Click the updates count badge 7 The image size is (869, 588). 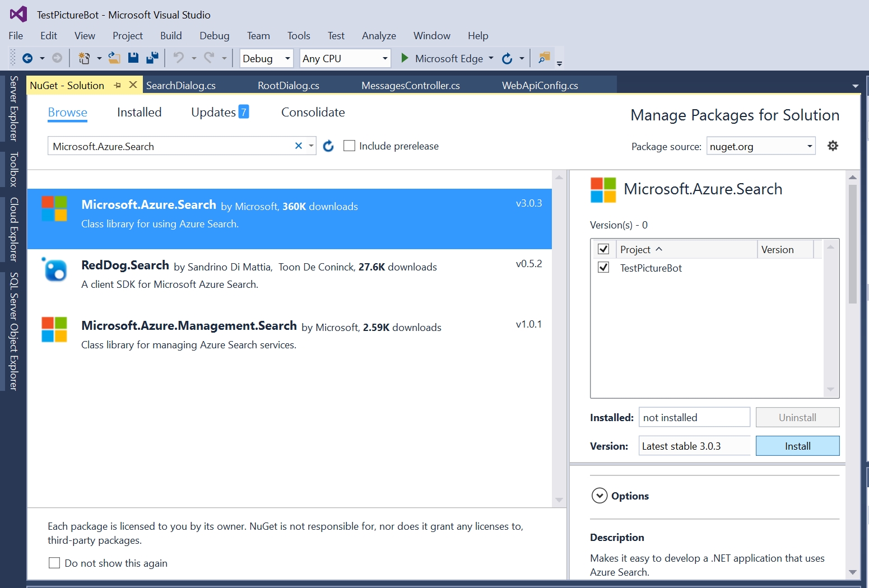pyautogui.click(x=244, y=111)
